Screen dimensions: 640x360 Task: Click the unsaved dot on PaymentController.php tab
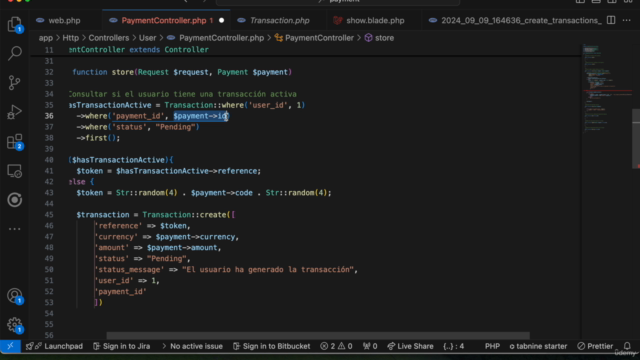pyautogui.click(x=221, y=20)
